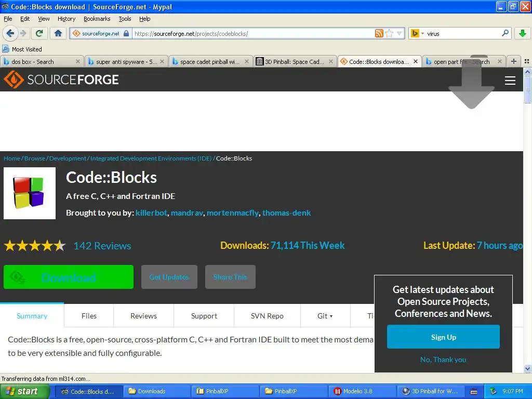
Task: Close the space cadet pinball tab
Action: pyautogui.click(x=247, y=61)
